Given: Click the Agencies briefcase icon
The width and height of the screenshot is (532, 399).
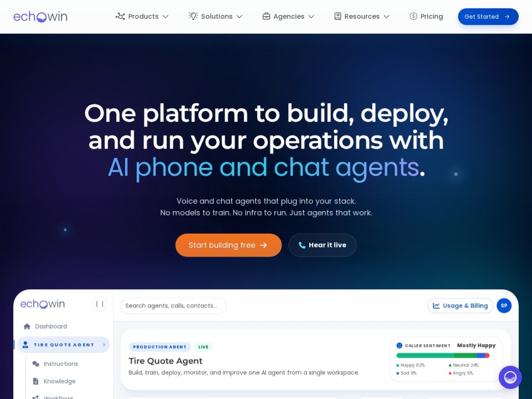Looking at the screenshot, I should [x=267, y=16].
